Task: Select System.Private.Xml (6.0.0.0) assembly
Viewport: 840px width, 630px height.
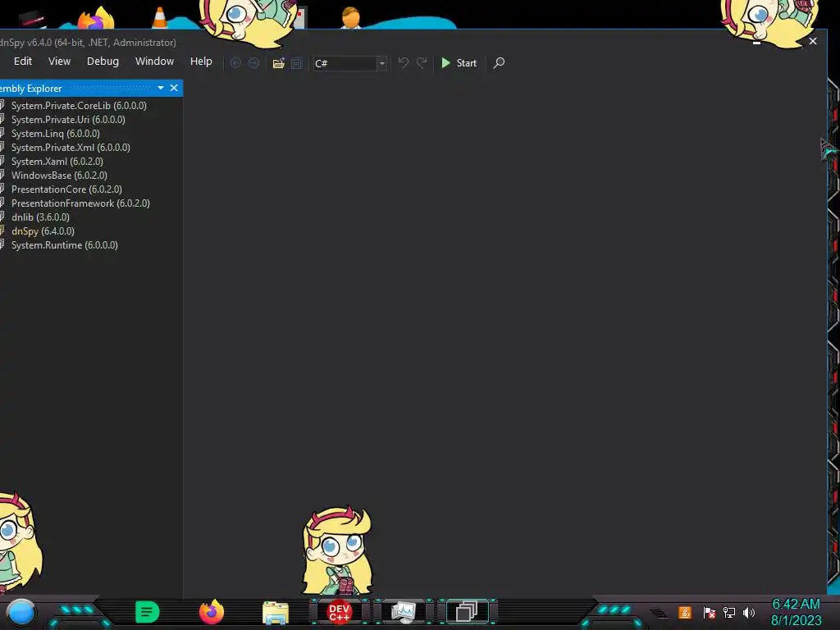Action: click(x=71, y=148)
